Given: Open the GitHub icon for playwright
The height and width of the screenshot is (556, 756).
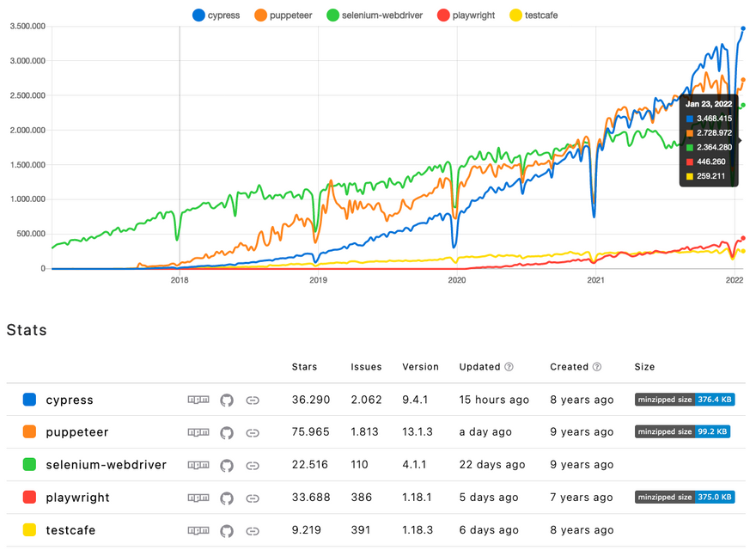Looking at the screenshot, I should [227, 498].
